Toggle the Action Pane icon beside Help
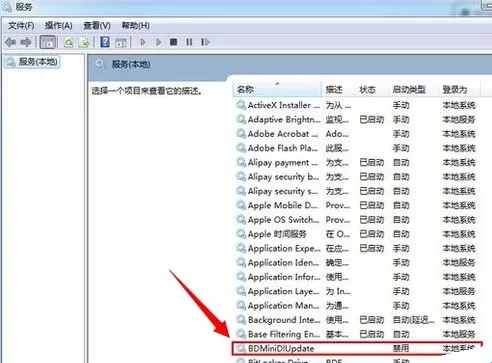492x363 pixels. click(121, 43)
